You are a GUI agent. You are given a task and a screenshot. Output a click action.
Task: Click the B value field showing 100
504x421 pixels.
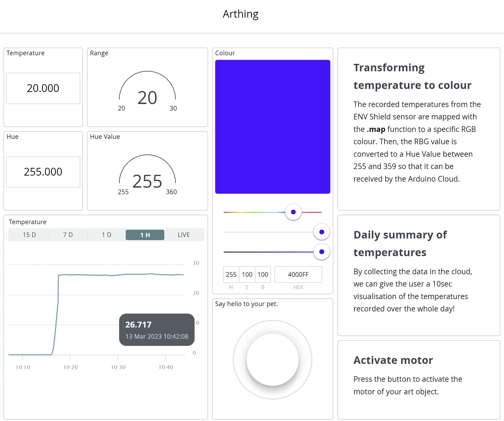click(263, 274)
